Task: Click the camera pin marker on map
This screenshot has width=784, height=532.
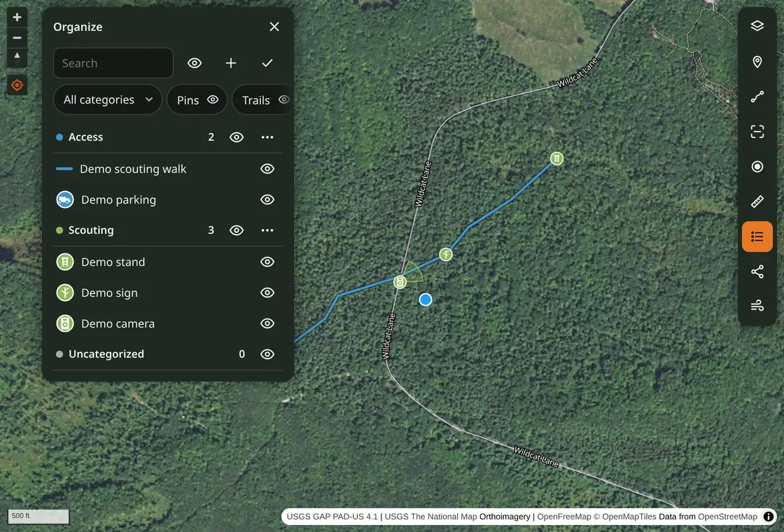Action: (x=400, y=282)
